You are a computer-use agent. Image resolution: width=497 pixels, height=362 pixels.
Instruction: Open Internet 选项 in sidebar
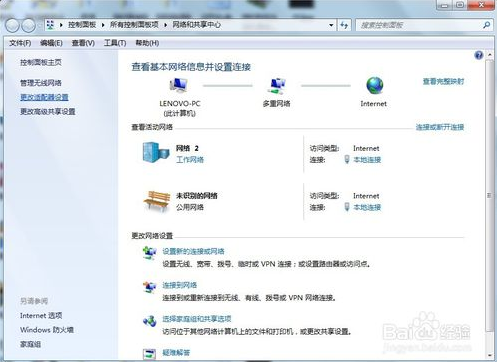(41, 315)
